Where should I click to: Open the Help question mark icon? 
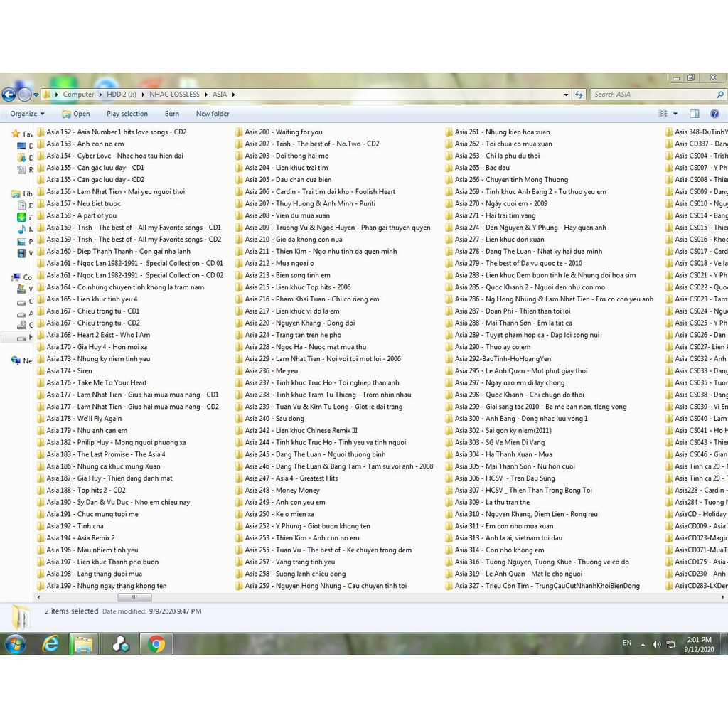[x=714, y=114]
